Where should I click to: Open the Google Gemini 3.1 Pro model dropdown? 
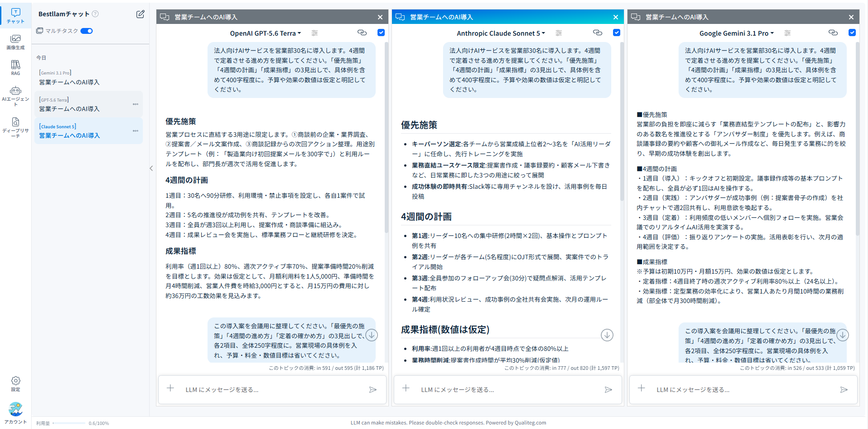tap(736, 33)
